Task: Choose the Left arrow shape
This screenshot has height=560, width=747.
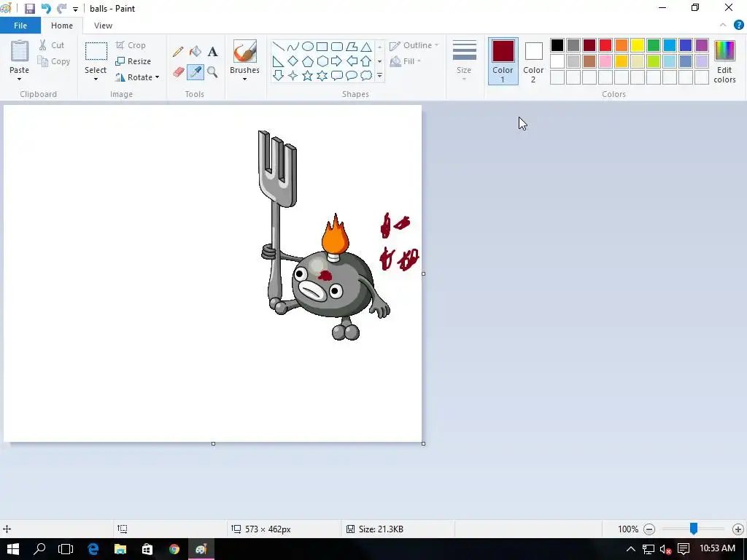Action: pos(352,61)
